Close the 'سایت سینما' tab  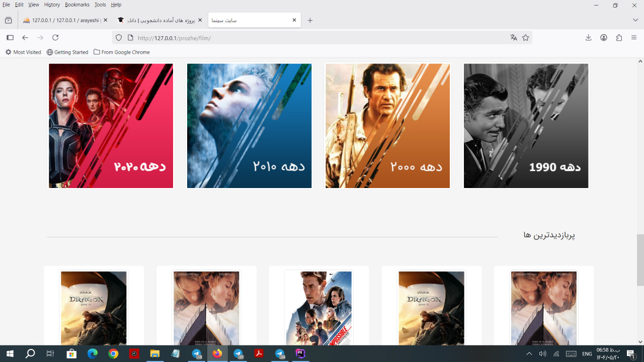[x=294, y=20]
